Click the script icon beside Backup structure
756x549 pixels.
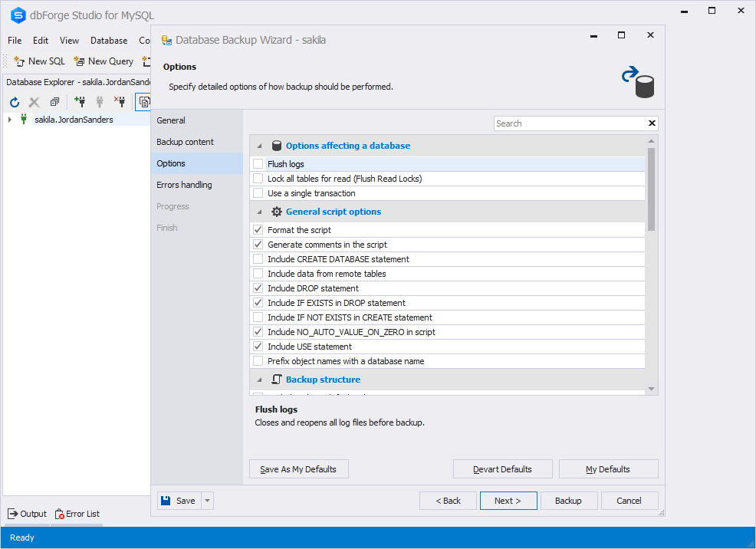coord(277,380)
